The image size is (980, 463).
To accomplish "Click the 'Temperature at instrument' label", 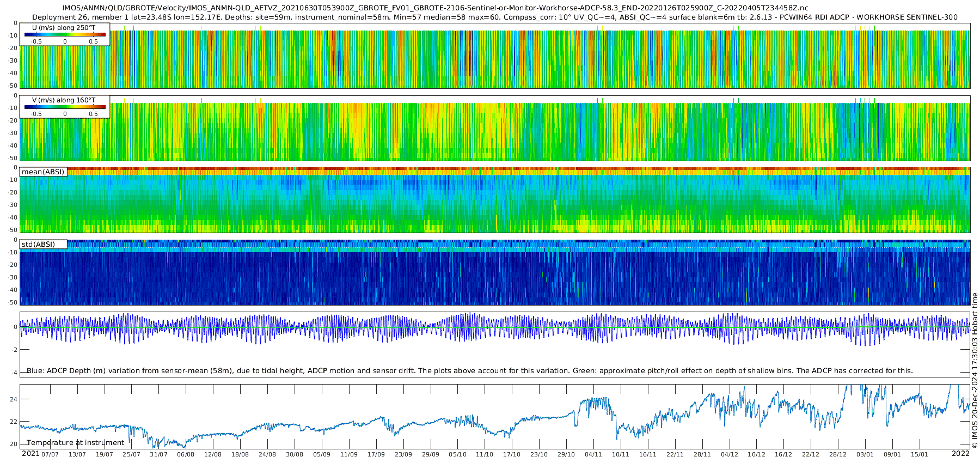I will 76,442.
